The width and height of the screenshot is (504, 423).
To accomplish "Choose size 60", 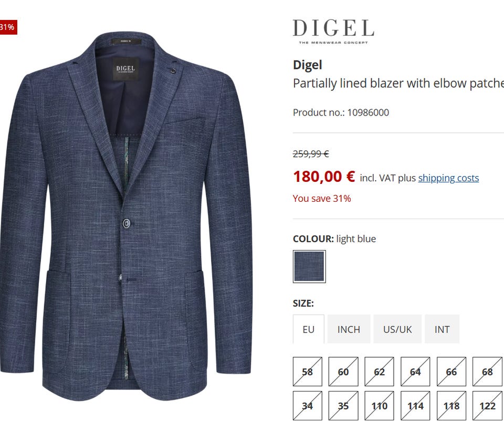I will pos(343,372).
